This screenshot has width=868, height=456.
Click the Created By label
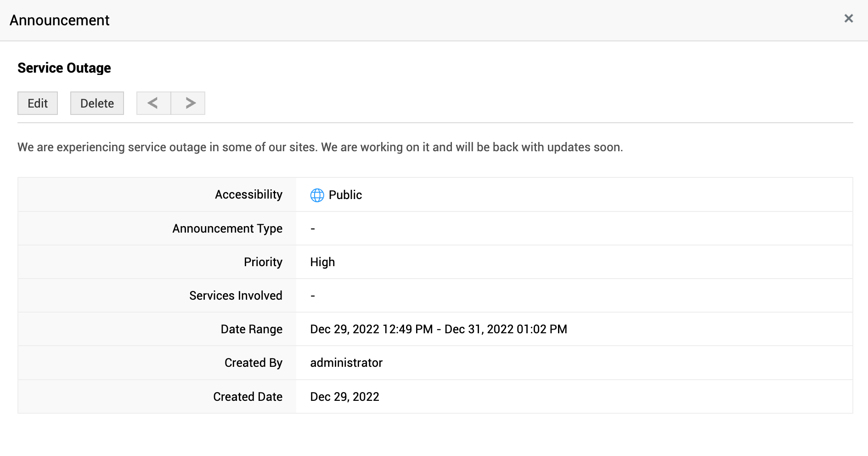pos(253,363)
